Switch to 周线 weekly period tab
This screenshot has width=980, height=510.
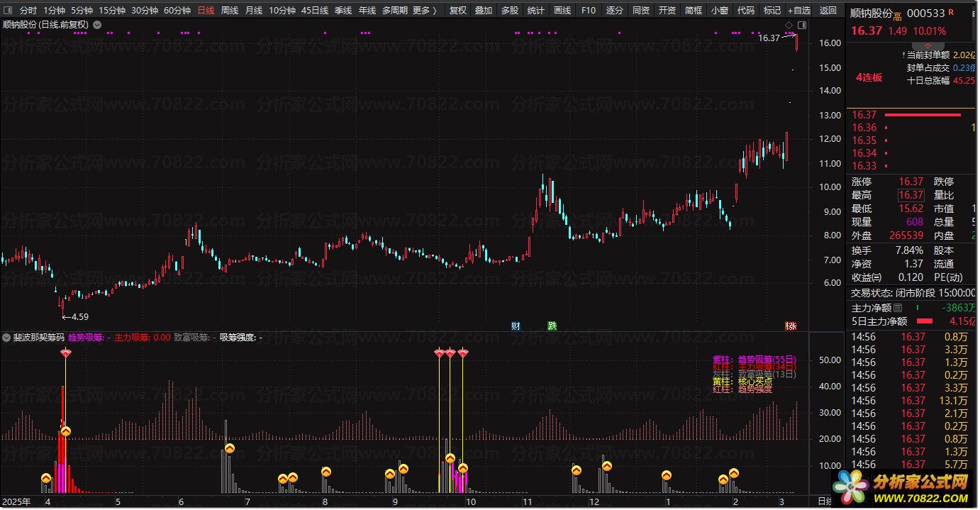pyautogui.click(x=229, y=11)
